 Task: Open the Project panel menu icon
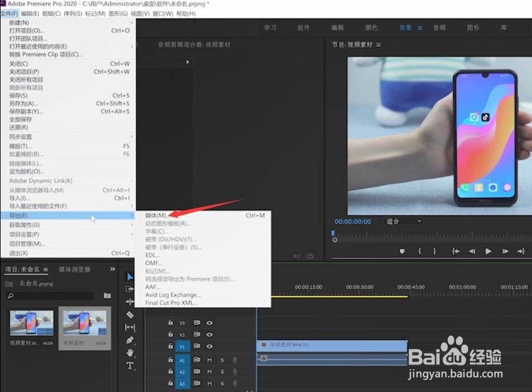pos(46,270)
